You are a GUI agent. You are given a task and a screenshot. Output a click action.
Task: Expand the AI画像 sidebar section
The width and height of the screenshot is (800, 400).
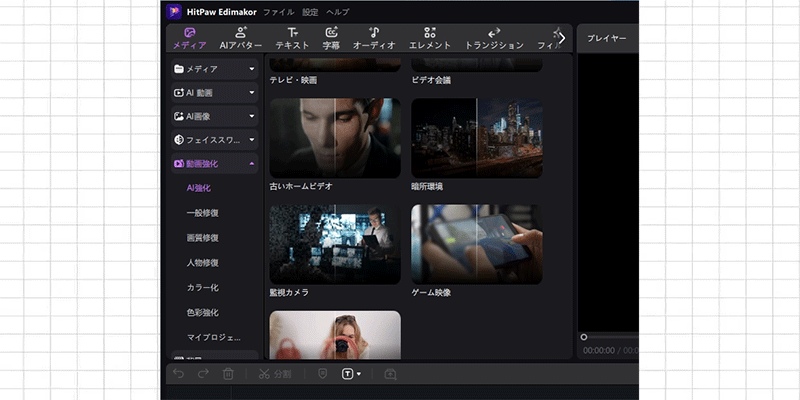tap(214, 116)
